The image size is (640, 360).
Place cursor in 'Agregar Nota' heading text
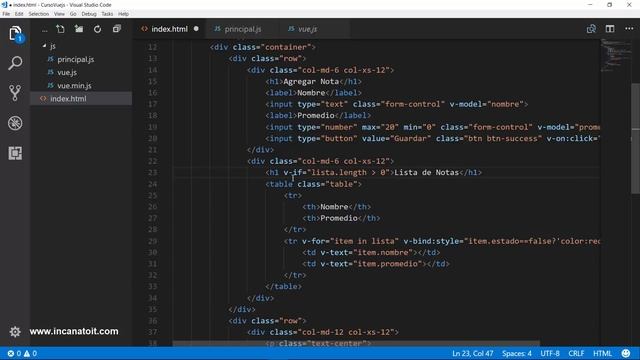[311, 82]
